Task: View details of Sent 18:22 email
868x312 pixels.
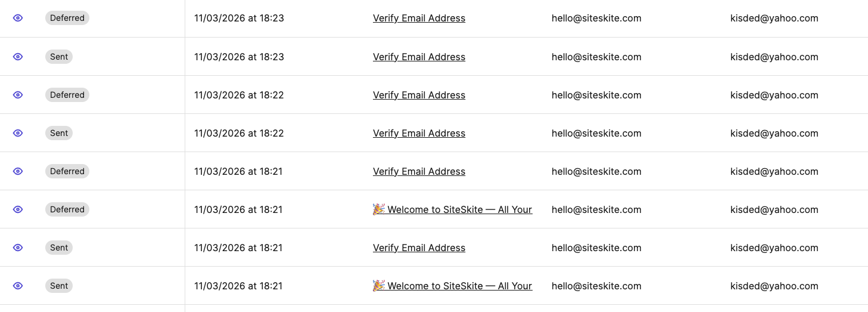Action: [x=18, y=133]
